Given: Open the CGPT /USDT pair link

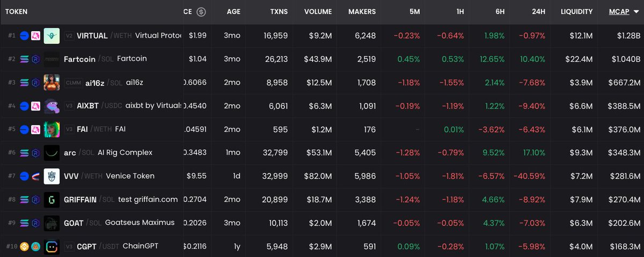Looking at the screenshot, I should pyautogui.click(x=98, y=246).
